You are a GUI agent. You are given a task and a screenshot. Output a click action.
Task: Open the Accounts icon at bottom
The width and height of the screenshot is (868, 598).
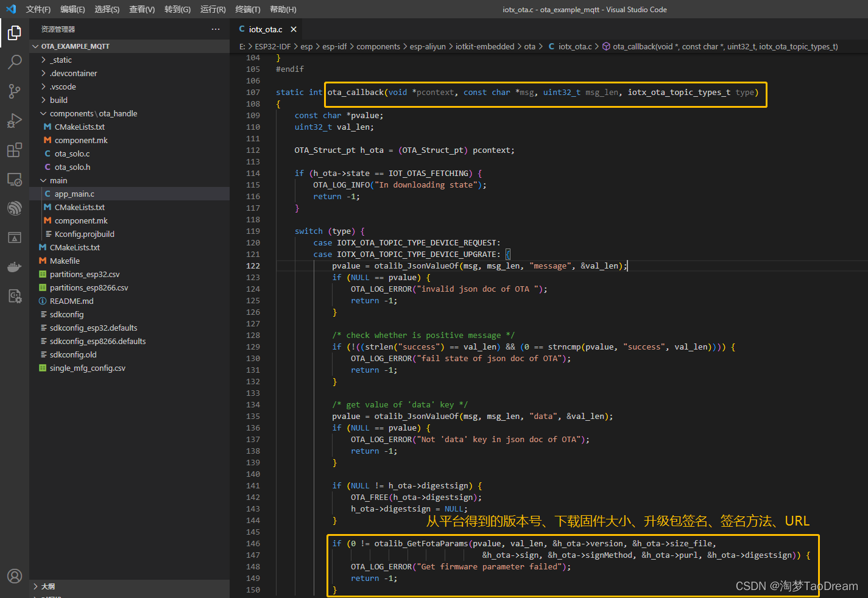(15, 575)
